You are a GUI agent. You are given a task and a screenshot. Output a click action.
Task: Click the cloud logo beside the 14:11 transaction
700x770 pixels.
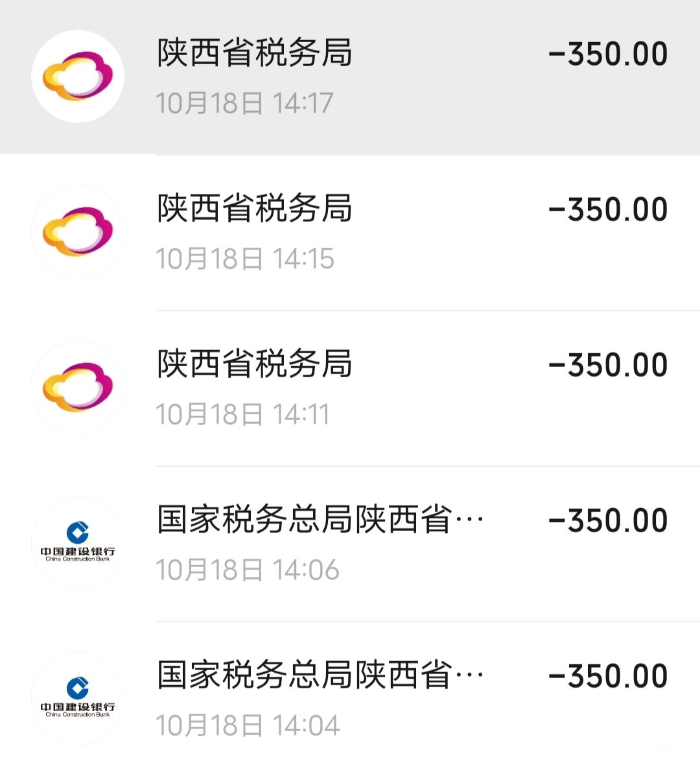pyautogui.click(x=78, y=388)
